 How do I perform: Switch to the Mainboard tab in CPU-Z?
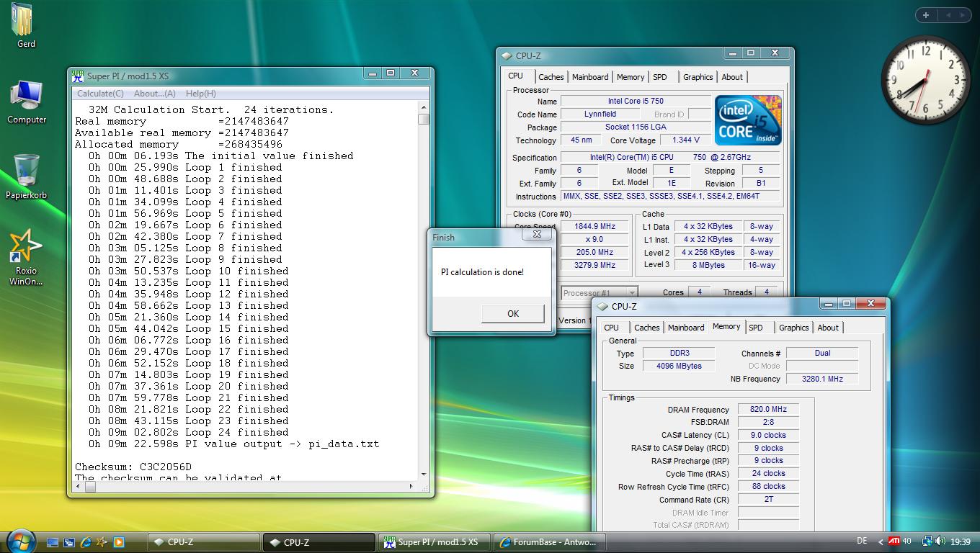(x=590, y=77)
